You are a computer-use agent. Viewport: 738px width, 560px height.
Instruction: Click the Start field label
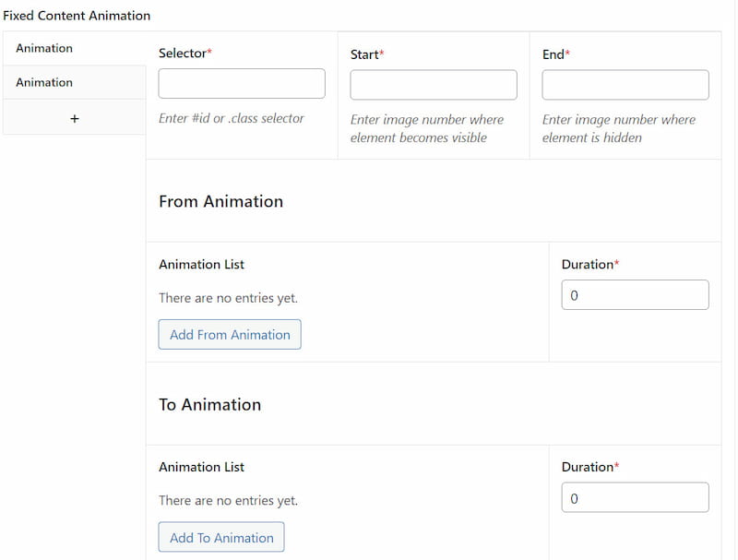click(x=367, y=54)
